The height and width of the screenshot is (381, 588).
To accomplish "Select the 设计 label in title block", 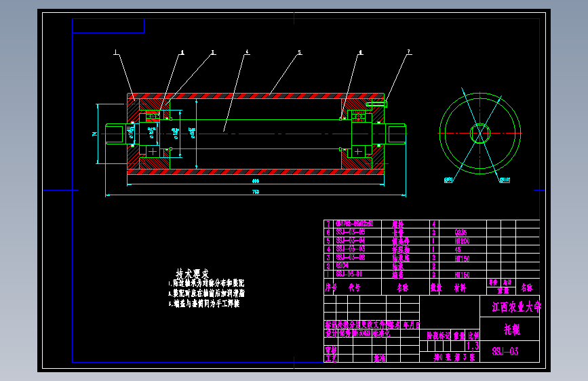I will click(x=331, y=333).
